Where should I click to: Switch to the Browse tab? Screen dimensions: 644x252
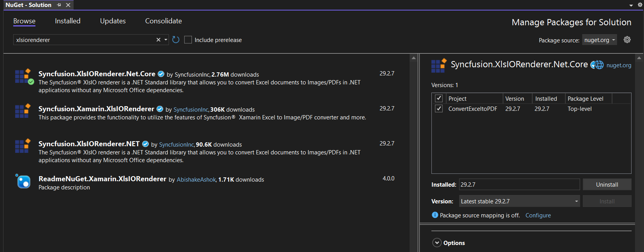point(24,21)
